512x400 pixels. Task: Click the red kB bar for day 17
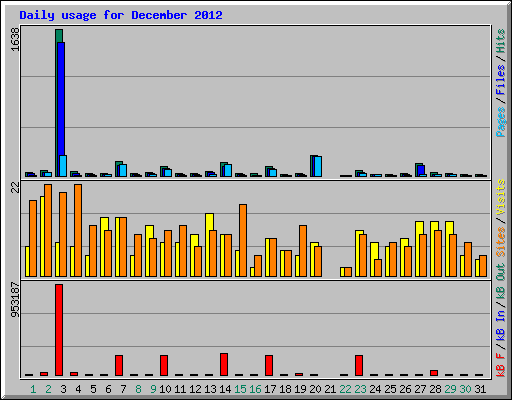click(269, 366)
